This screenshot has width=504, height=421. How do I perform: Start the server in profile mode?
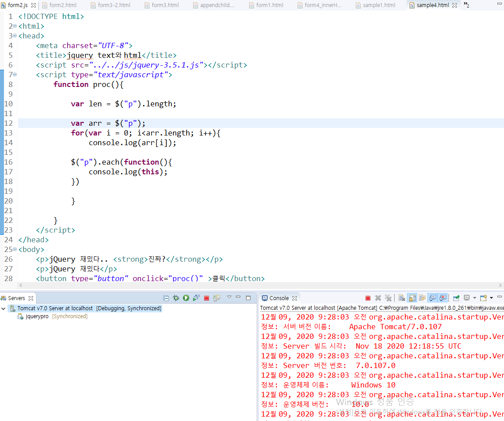point(196,298)
